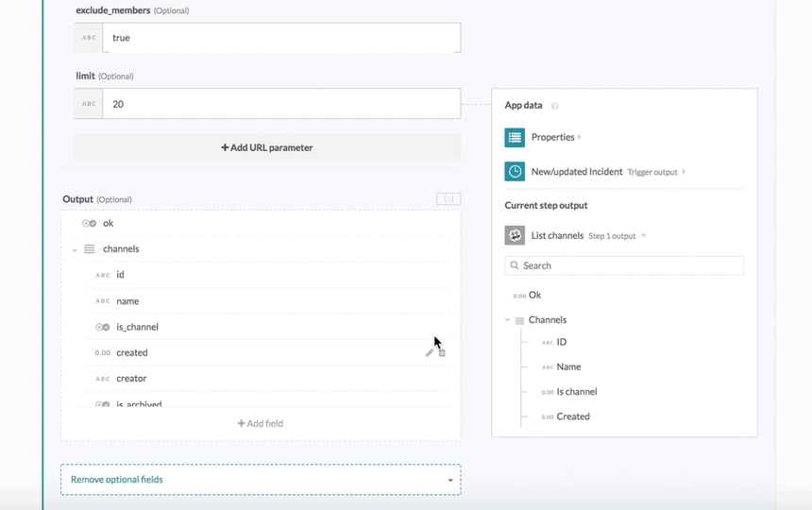Click the ok output field row
Viewport: 812px width, 510px height.
pyautogui.click(x=261, y=223)
